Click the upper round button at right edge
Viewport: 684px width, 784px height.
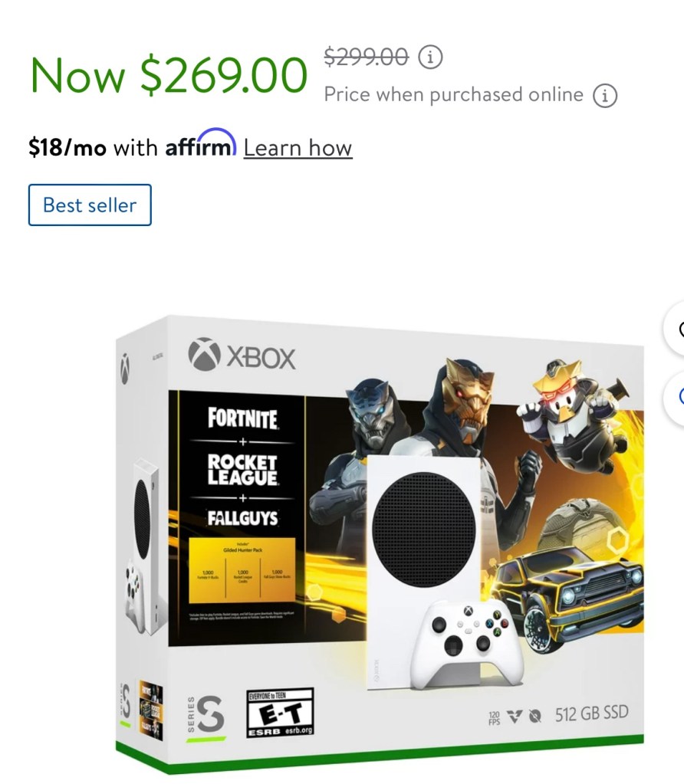675,329
